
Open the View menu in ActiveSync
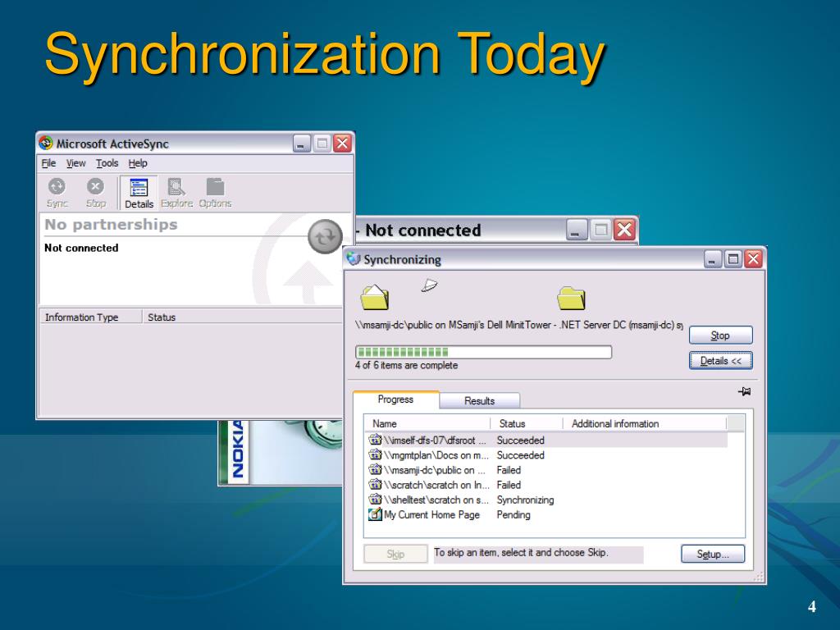(x=75, y=163)
